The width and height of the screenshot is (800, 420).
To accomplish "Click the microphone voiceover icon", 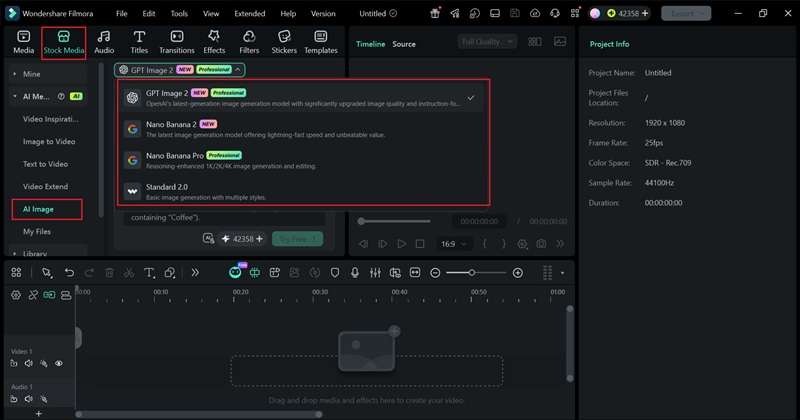I will 355,273.
